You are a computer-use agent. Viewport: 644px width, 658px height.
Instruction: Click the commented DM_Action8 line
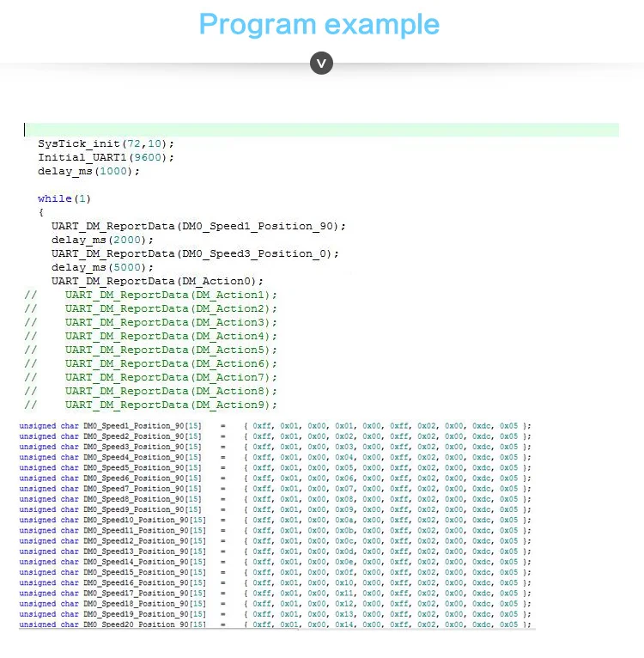point(150,391)
